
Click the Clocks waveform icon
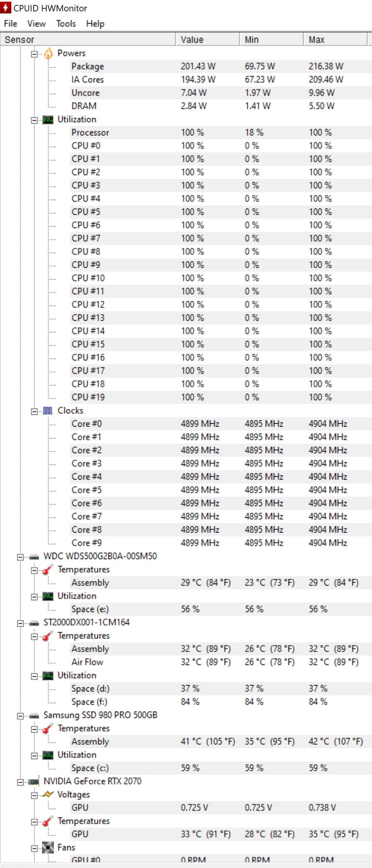click(48, 411)
